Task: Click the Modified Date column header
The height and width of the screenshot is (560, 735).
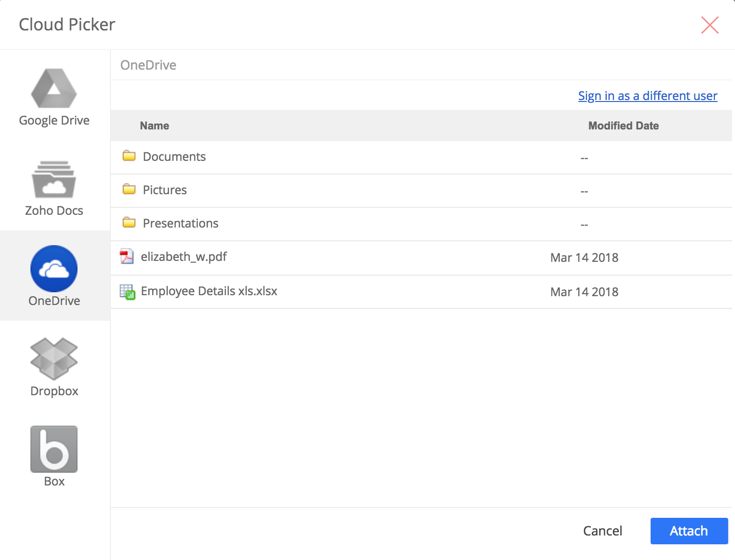Action: 623,126
